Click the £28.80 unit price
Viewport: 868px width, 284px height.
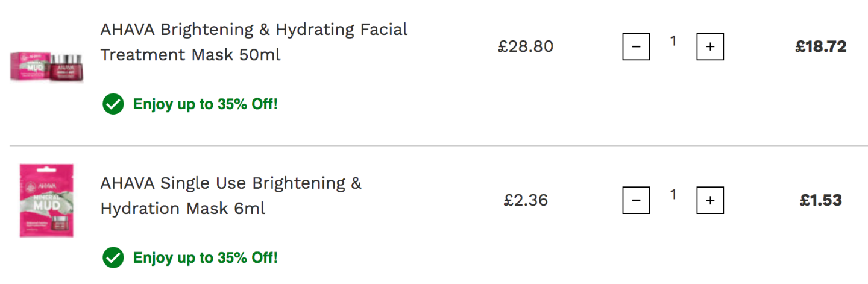click(526, 46)
